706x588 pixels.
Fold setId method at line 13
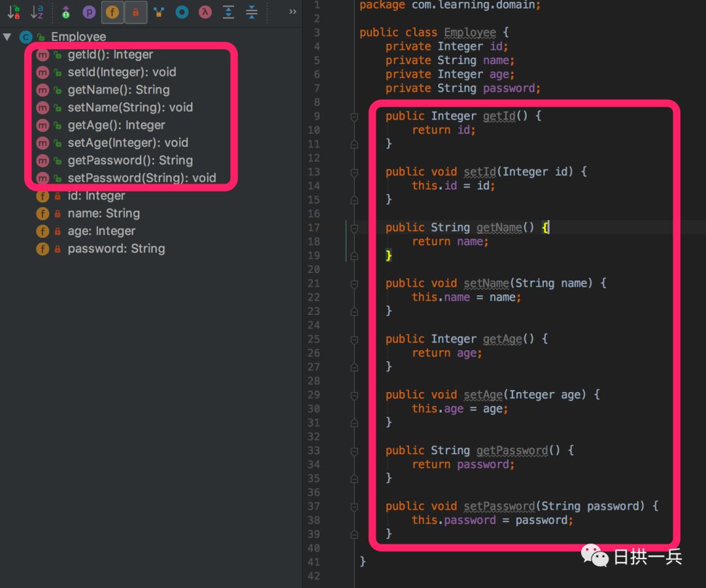tap(354, 172)
